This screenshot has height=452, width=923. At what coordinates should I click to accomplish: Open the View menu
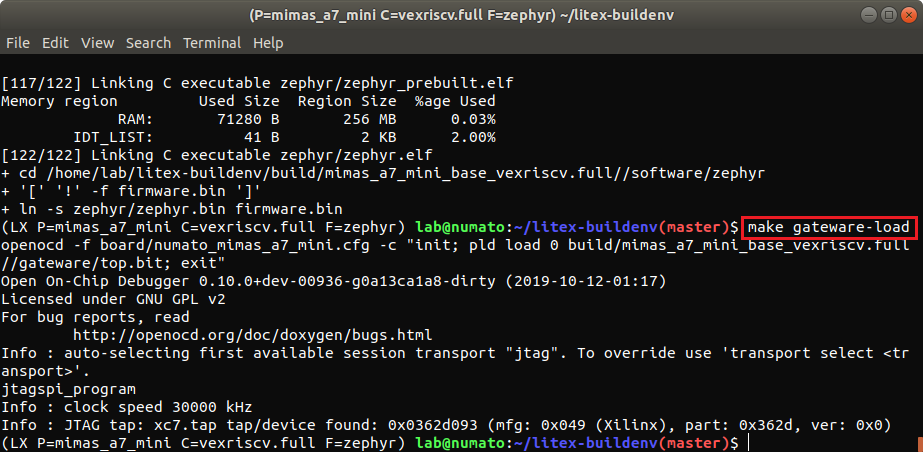[x=97, y=44]
